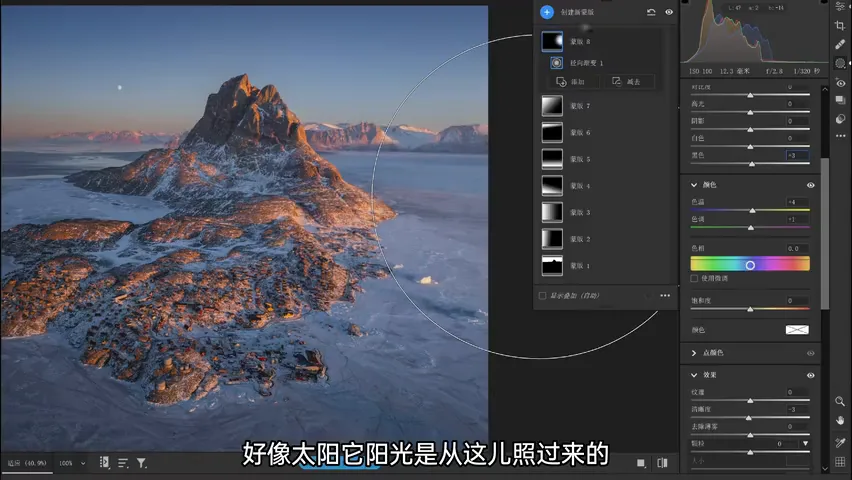This screenshot has width=852, height=480.
Task: Click the 对比度 contrast slider handle
Action: [x=750, y=95]
